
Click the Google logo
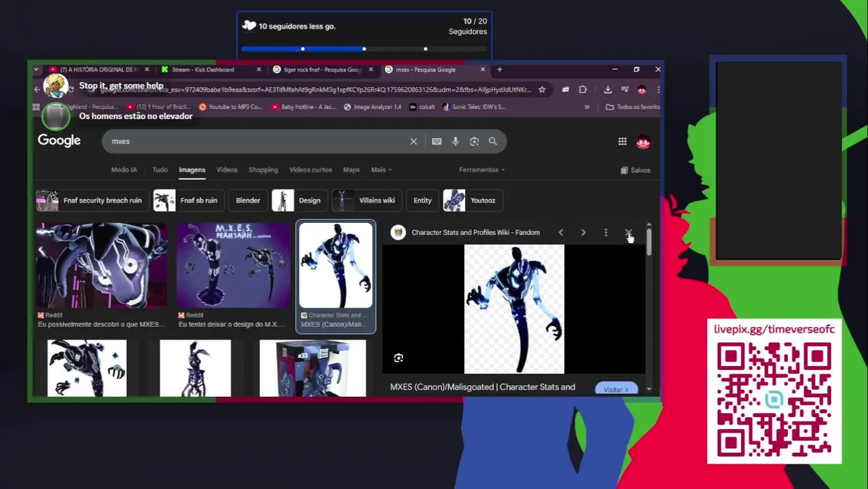point(59,141)
